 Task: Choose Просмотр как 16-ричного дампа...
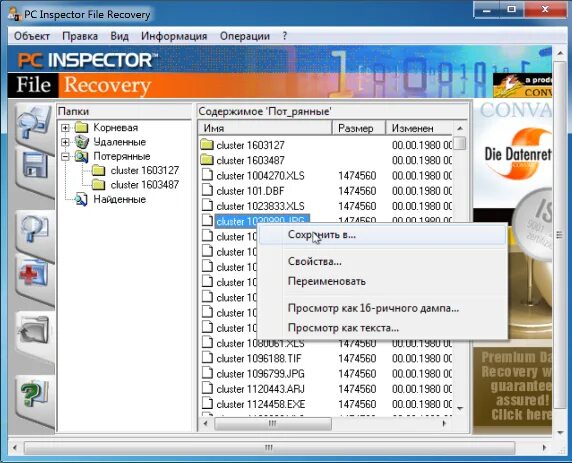(382, 308)
